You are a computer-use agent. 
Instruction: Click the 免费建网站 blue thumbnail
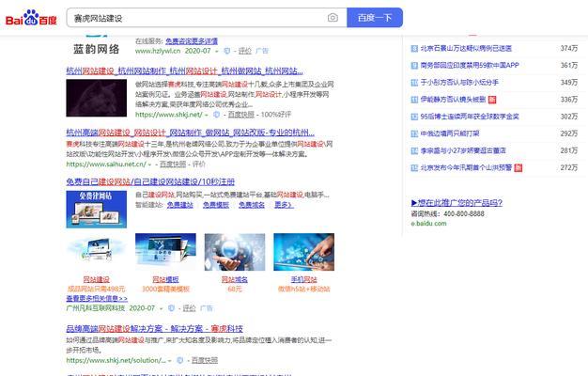pos(97,209)
